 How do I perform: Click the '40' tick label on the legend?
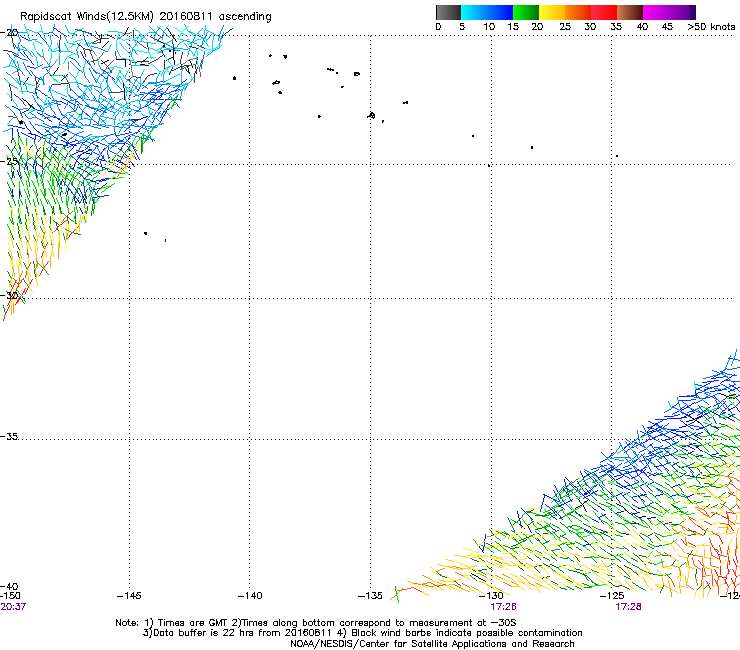[642, 27]
